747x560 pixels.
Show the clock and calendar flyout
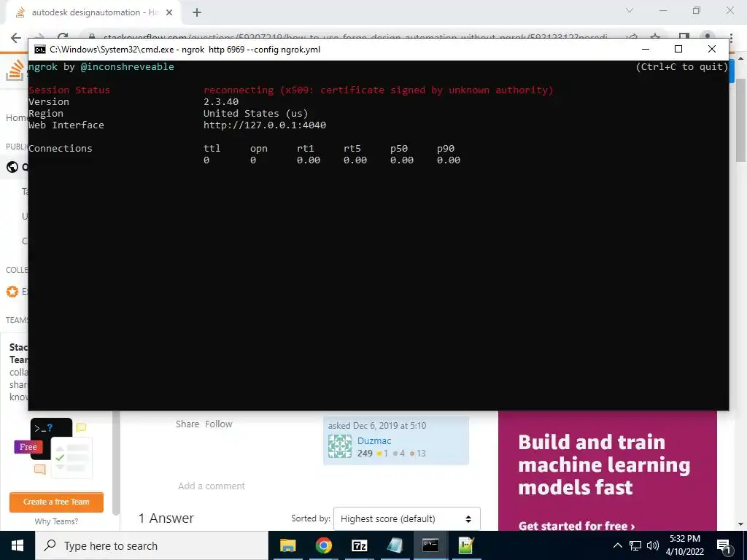coord(684,545)
